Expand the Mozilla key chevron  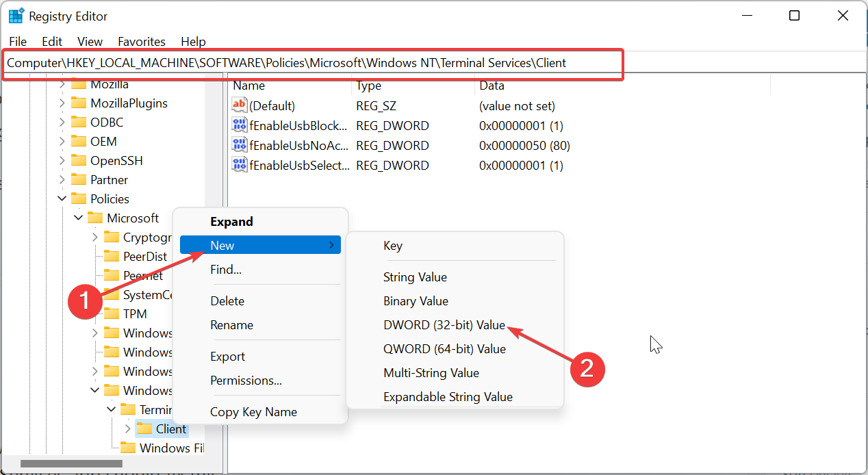click(62, 84)
